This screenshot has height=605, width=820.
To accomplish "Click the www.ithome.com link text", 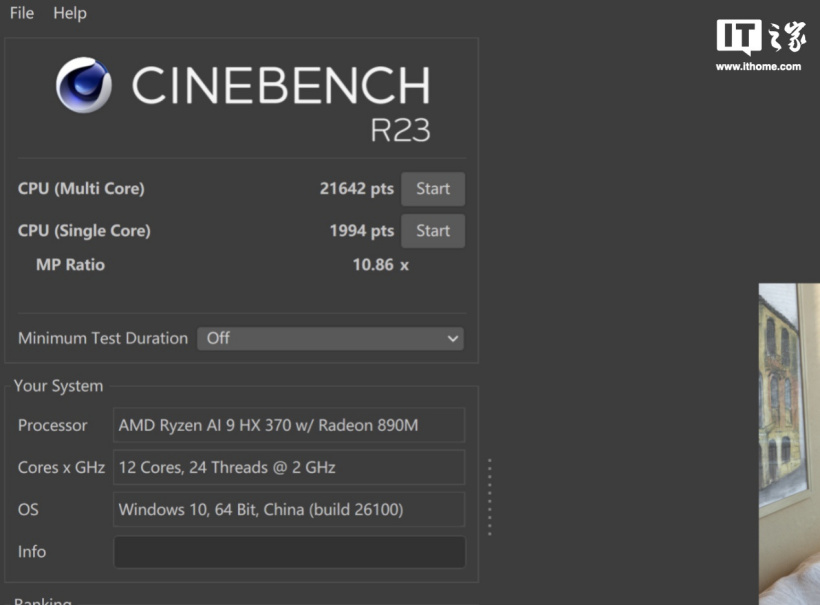I will pos(758,67).
